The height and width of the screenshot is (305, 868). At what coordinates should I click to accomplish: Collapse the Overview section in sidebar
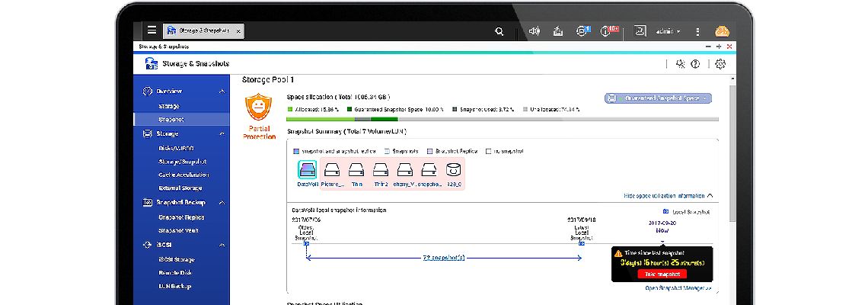[x=222, y=91]
